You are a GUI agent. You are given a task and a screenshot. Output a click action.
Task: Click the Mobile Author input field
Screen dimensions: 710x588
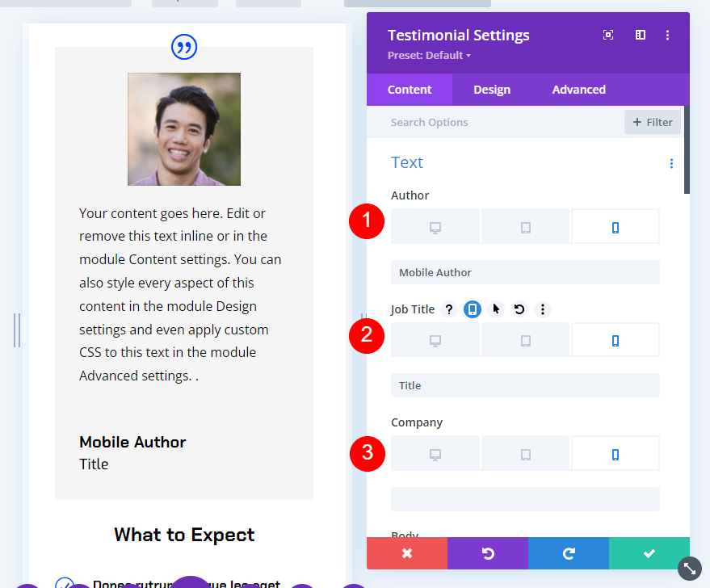[x=525, y=272]
